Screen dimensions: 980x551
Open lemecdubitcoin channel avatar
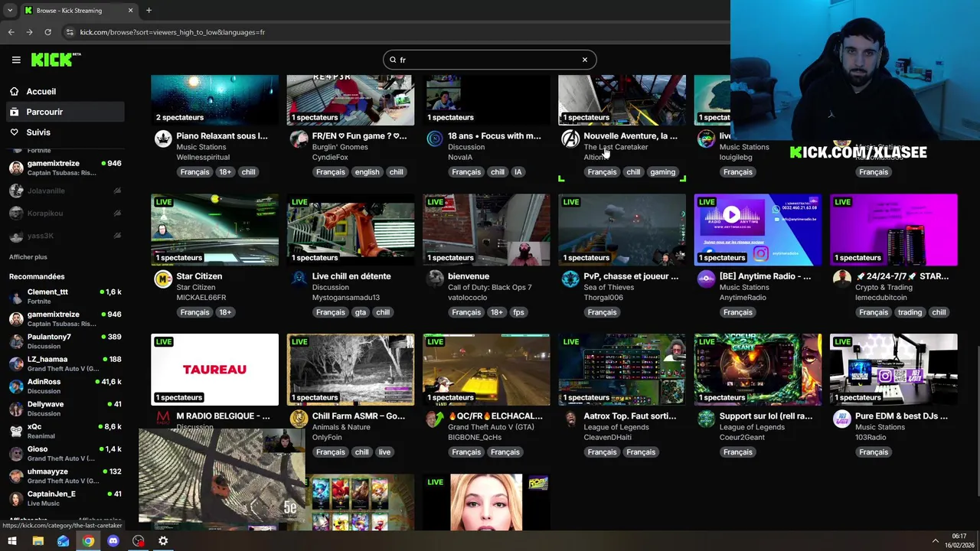point(842,279)
